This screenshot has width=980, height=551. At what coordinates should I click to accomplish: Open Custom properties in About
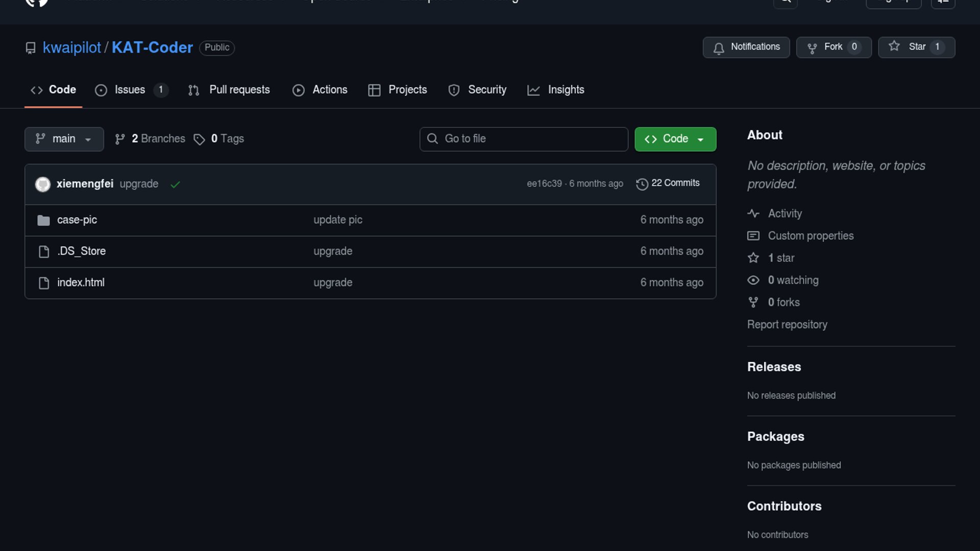coord(810,236)
